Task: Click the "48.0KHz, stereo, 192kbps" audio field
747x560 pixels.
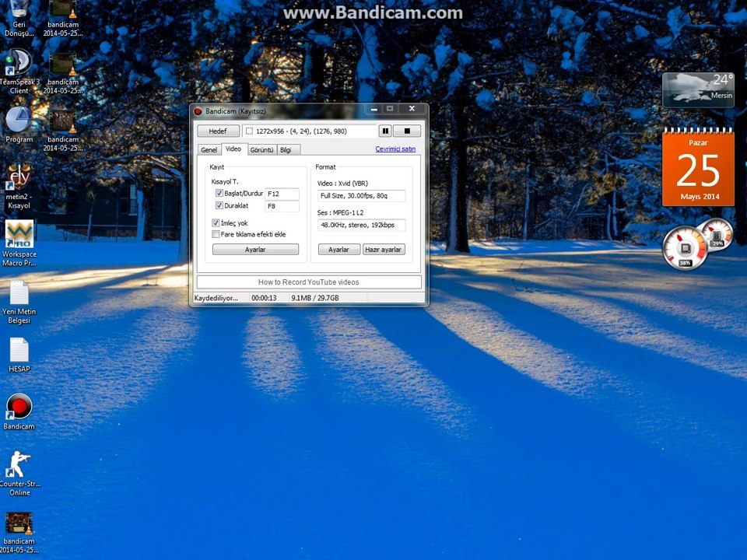Action: tap(361, 226)
